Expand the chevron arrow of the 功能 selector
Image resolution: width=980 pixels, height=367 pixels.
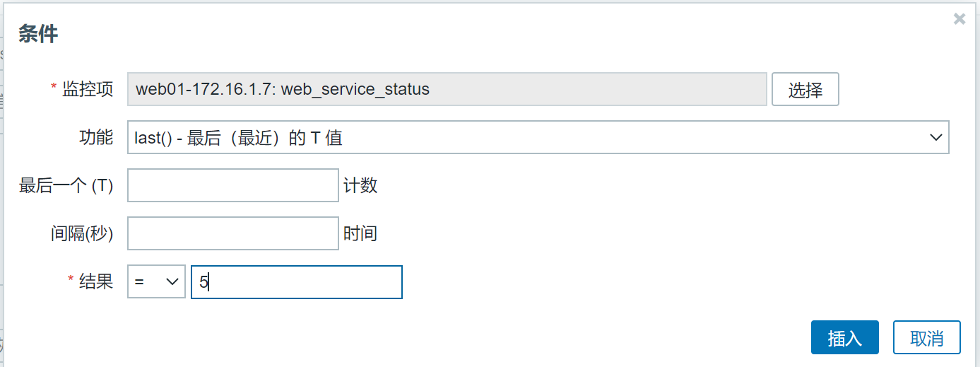coord(935,137)
